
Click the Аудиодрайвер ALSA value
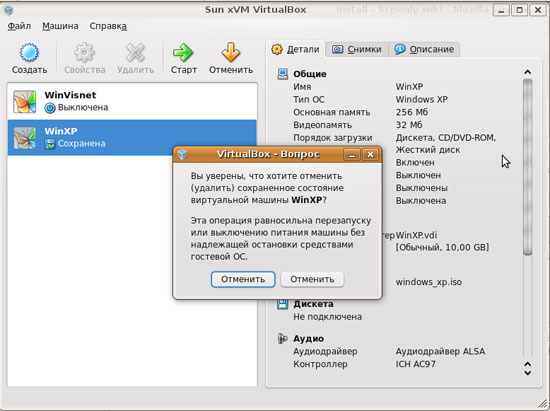[x=440, y=351]
